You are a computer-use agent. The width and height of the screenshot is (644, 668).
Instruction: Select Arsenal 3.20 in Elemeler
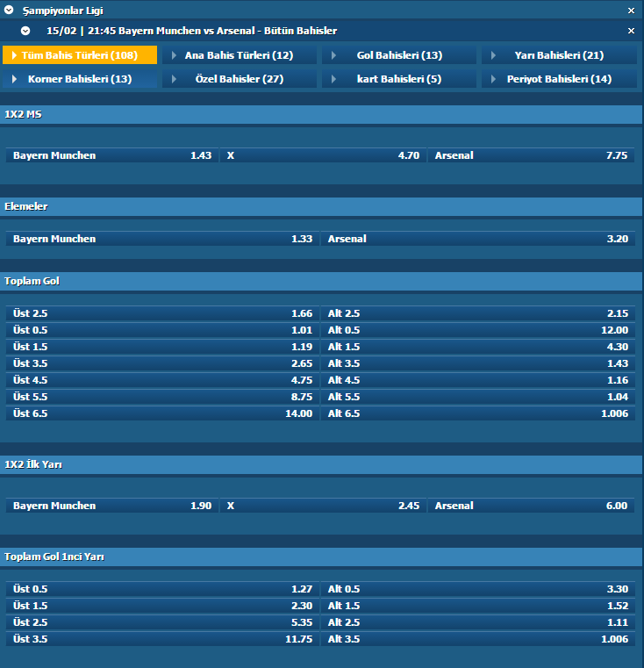478,239
